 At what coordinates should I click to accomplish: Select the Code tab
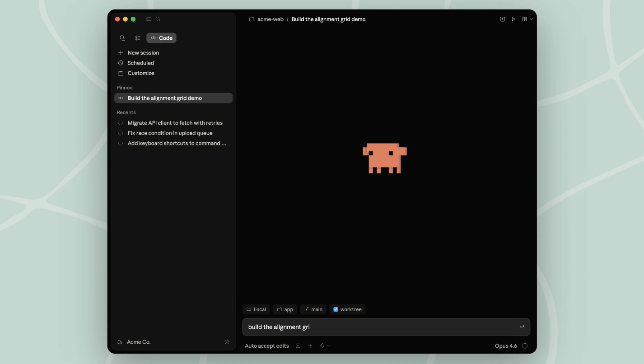click(x=161, y=38)
